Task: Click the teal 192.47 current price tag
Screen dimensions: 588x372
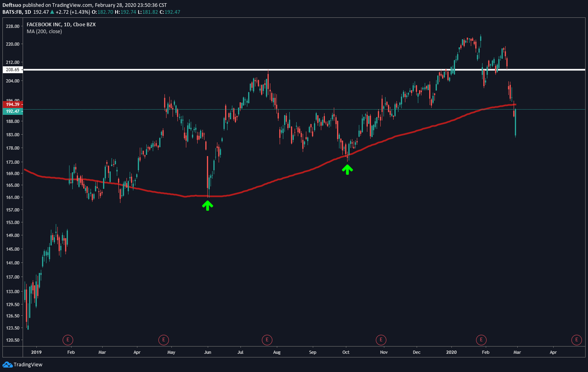Action: (12, 111)
